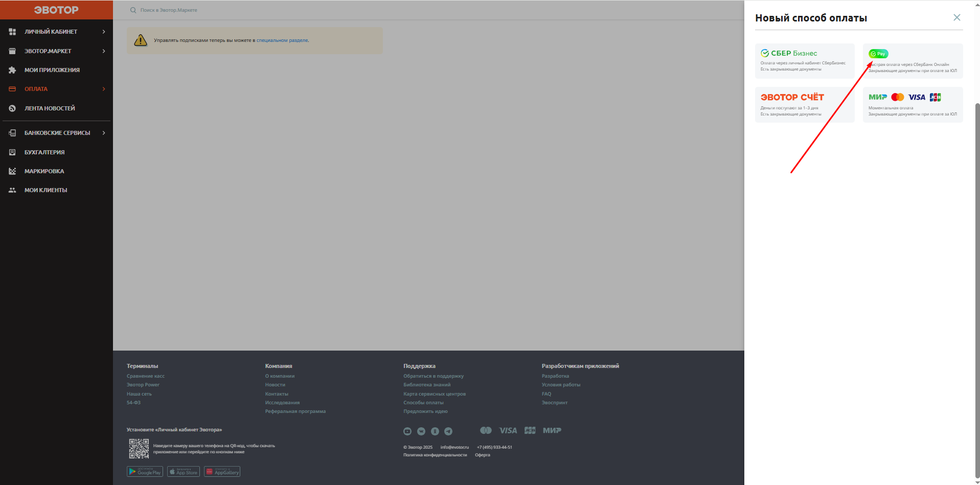Viewport: 980px width, 485px height.
Task: Open О компании footer link
Action: click(x=280, y=376)
